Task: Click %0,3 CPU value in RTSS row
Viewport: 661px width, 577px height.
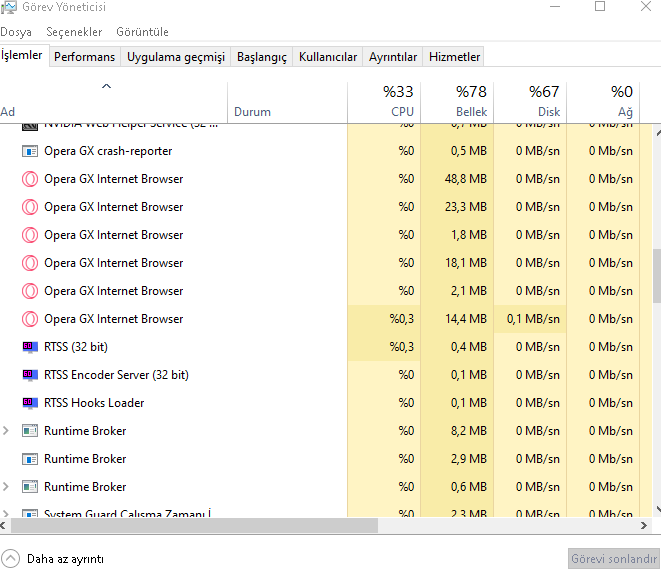Action: [402, 347]
